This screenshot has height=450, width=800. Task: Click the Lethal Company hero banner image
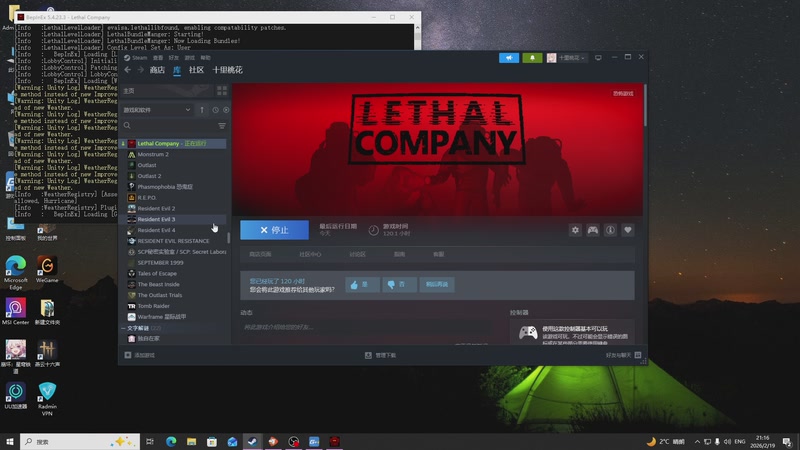pyautogui.click(x=437, y=149)
